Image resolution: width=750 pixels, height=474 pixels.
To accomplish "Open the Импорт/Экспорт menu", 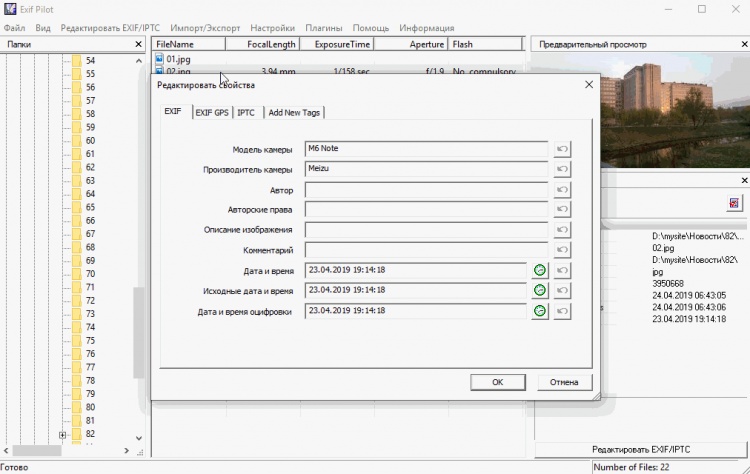I will click(205, 28).
